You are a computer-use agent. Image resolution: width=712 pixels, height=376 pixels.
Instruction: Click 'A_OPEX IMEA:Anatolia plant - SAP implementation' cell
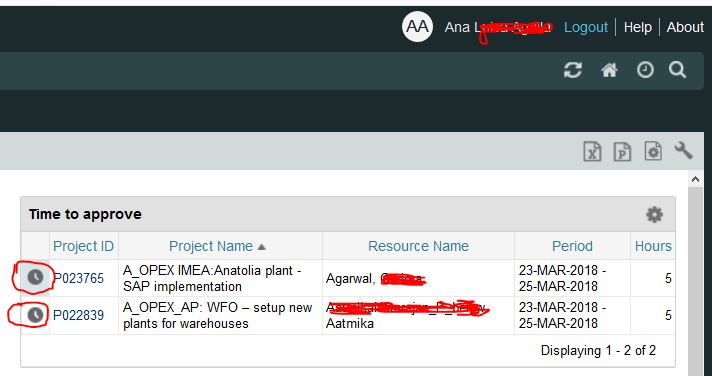(220, 278)
